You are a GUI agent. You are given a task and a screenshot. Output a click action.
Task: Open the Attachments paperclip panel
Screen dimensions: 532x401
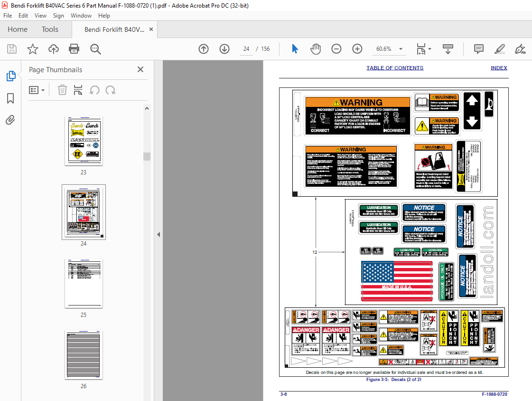pos(10,120)
